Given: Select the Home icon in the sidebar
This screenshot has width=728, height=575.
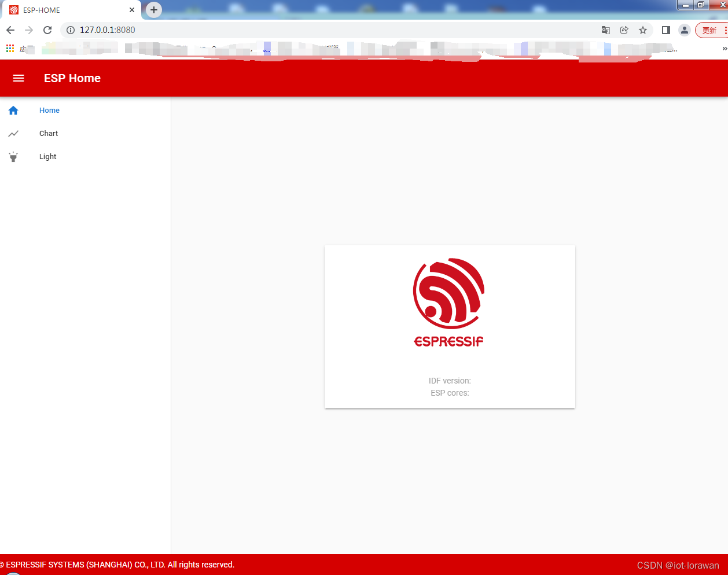Looking at the screenshot, I should tap(13, 110).
